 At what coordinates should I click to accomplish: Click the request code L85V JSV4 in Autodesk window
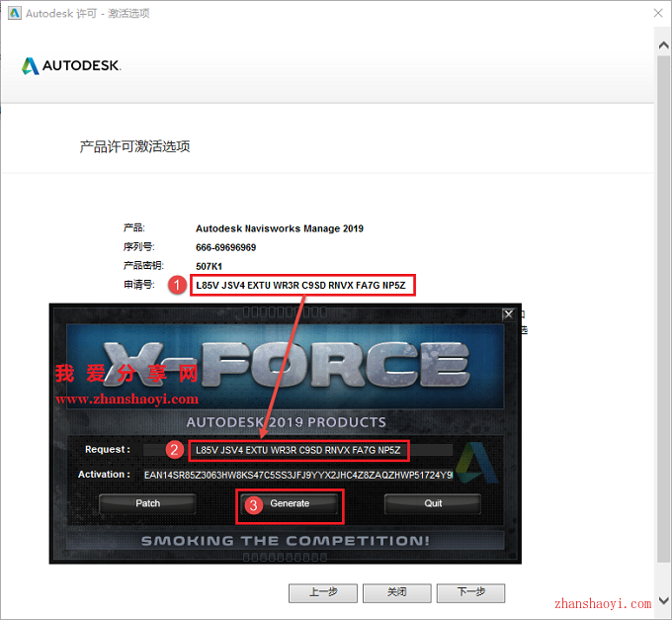(x=300, y=285)
